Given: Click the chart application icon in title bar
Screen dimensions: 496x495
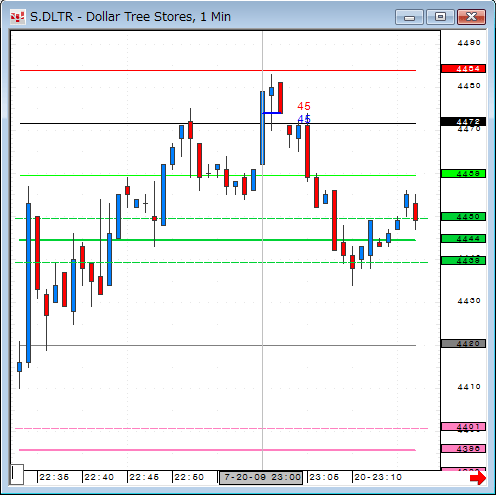Looking at the screenshot, I should coord(17,17).
